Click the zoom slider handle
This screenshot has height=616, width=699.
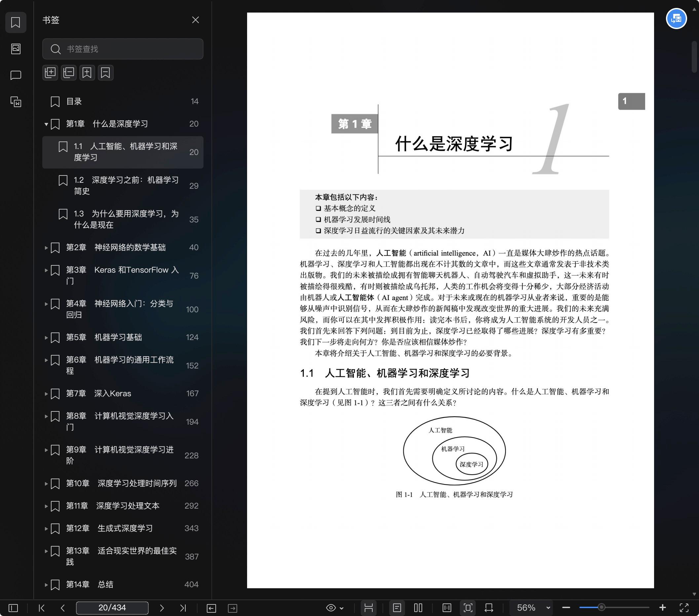pos(601,607)
